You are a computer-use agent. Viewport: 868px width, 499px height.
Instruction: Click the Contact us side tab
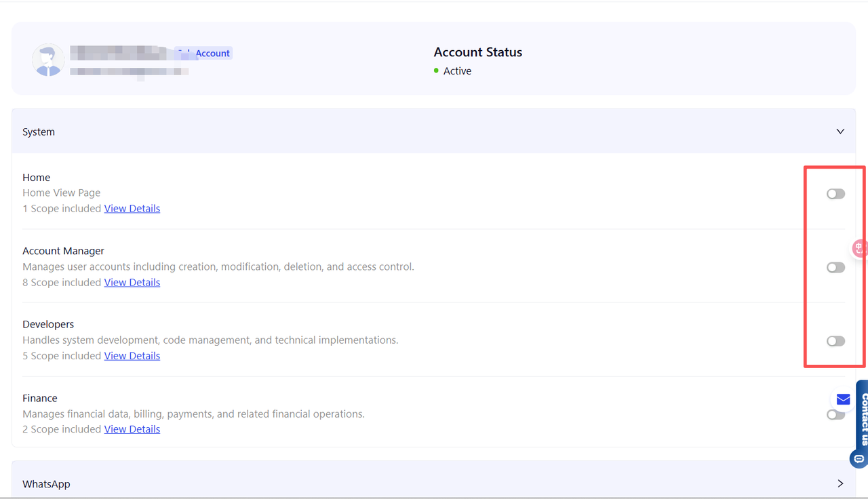tap(863, 419)
